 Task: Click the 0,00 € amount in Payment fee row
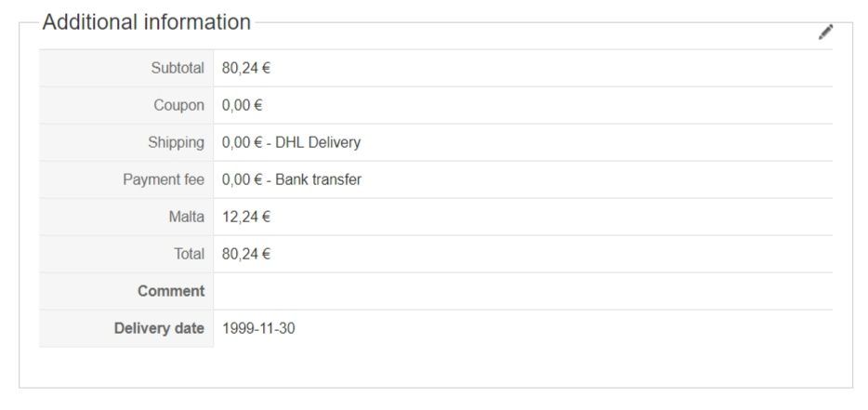[237, 179]
